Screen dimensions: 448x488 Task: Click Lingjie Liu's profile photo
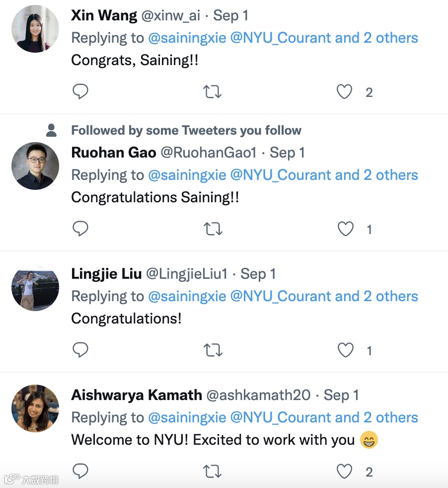(35, 287)
